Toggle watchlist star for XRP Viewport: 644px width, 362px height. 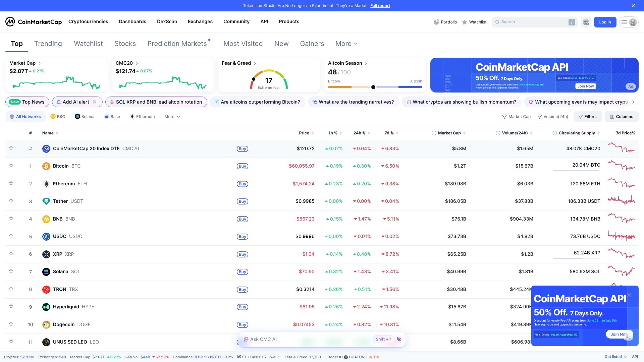click(x=11, y=254)
